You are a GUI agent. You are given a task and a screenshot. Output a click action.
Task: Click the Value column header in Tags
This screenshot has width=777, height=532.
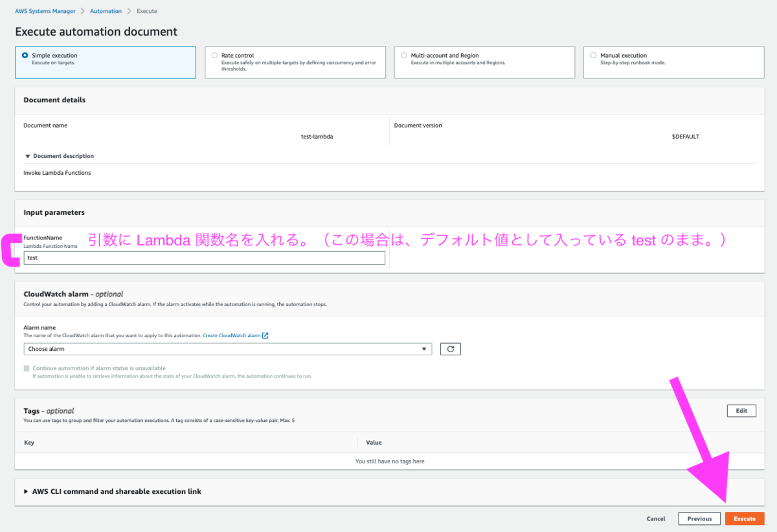point(374,443)
